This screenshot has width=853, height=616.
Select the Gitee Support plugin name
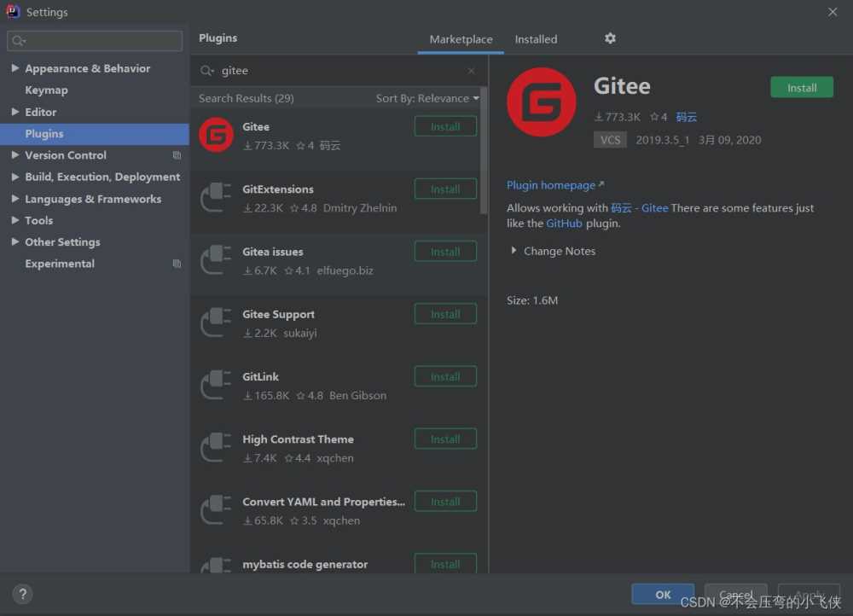(278, 314)
